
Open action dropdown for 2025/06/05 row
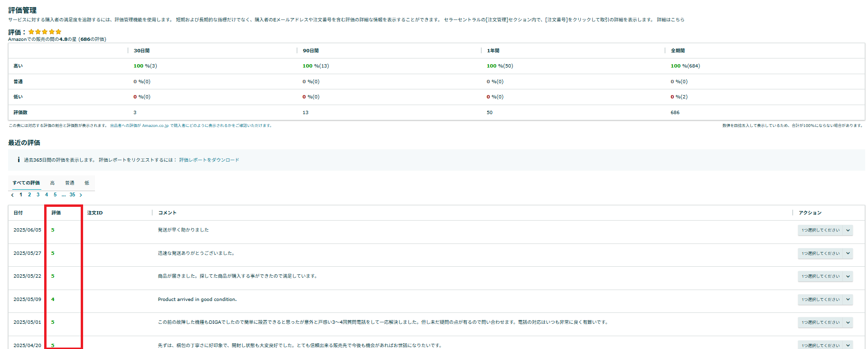[825, 230]
